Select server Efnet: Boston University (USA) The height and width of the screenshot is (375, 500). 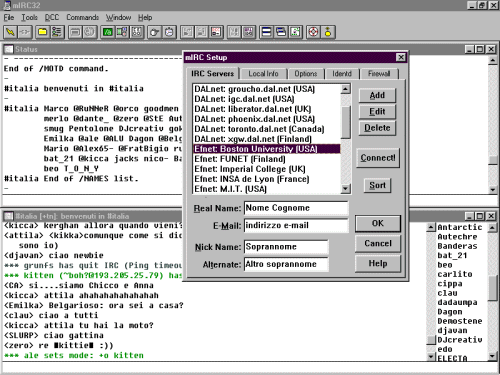point(267,149)
